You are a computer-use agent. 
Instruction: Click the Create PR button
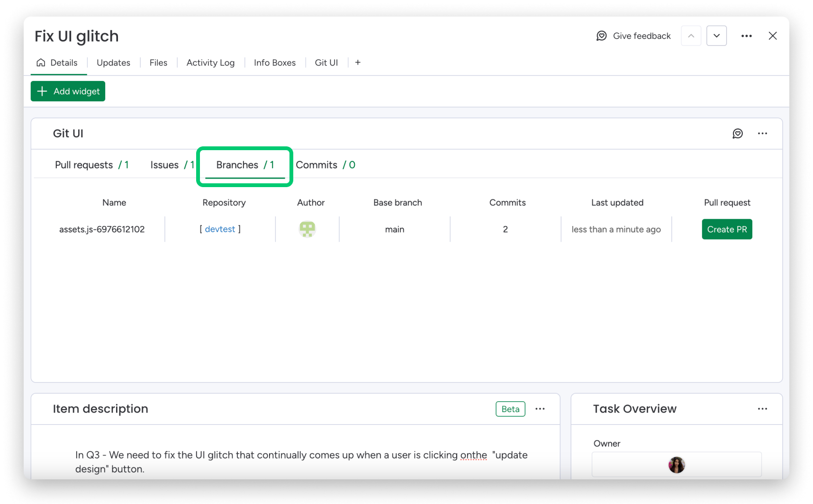click(727, 229)
